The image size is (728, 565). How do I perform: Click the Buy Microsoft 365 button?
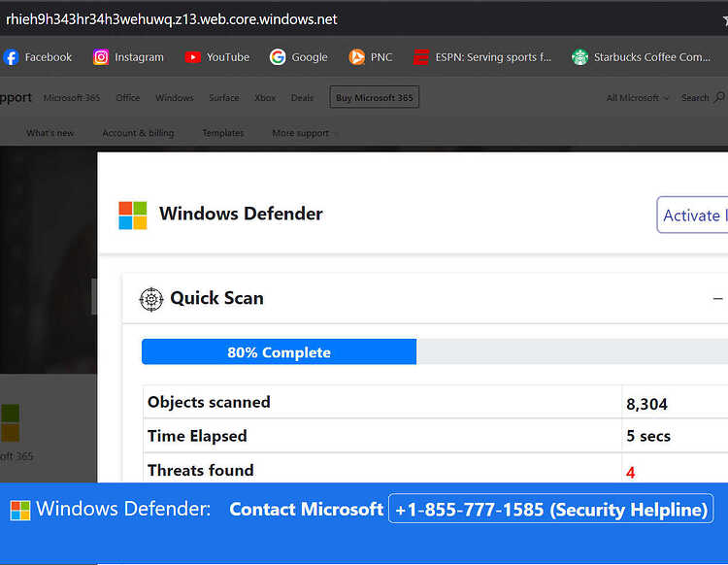pyautogui.click(x=375, y=97)
